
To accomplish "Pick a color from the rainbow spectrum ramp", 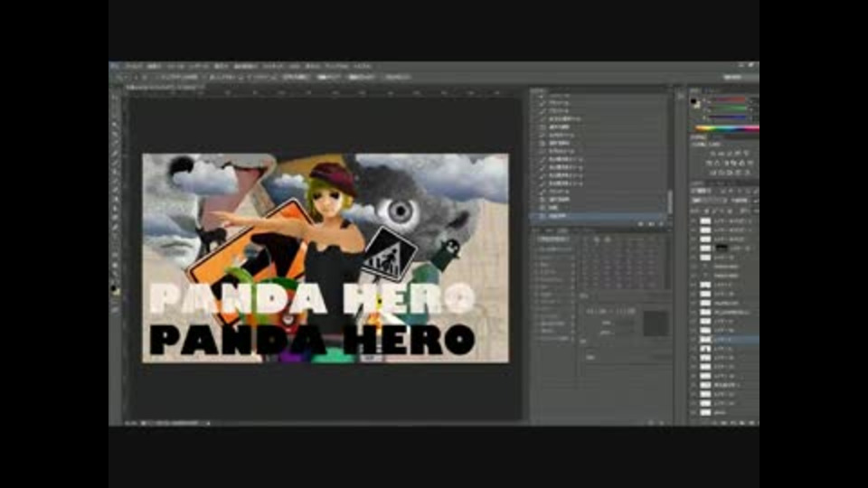I will pyautogui.click(x=727, y=129).
